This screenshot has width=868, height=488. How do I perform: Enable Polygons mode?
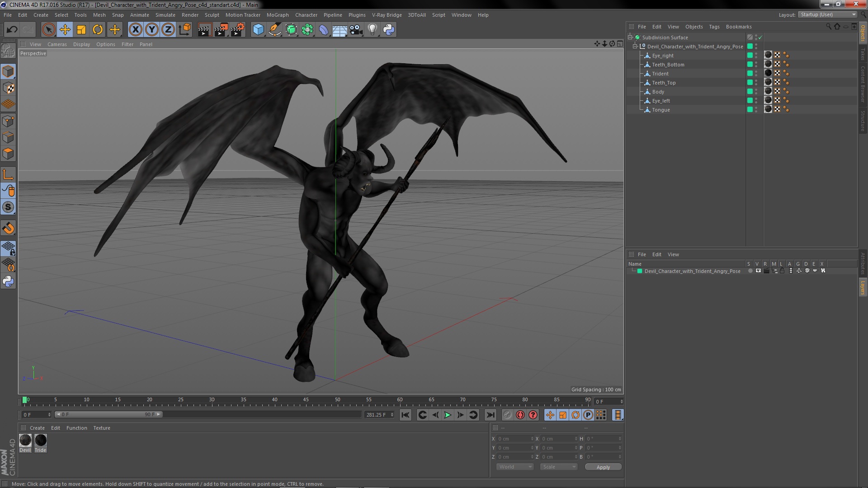pyautogui.click(x=8, y=154)
